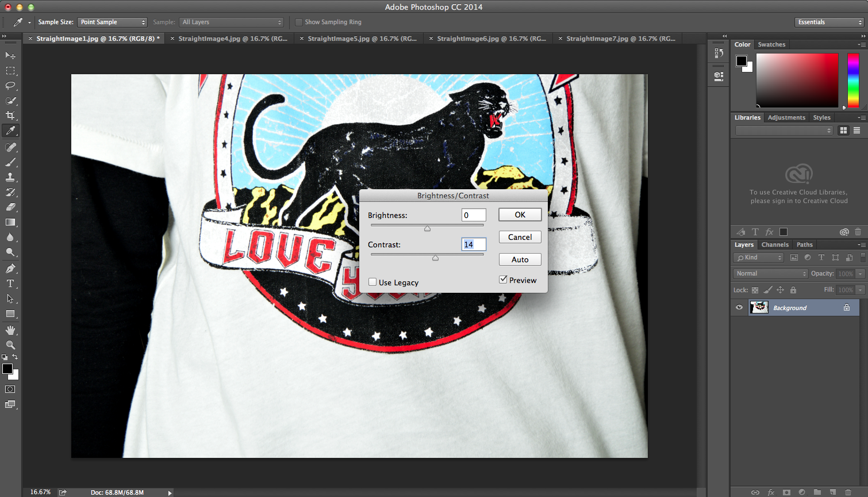Screen dimensions: 868x497
Task: Toggle pixel layer filter
Action: pos(794,258)
